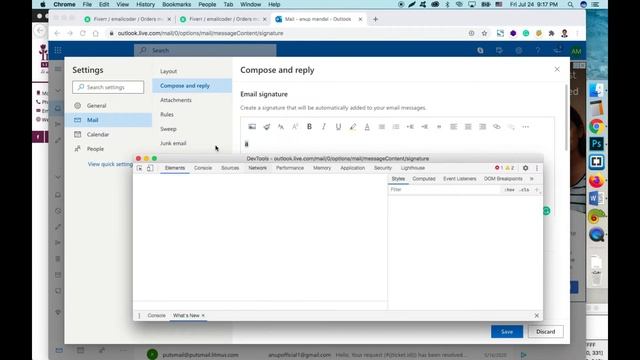Open Outlook app launcher grid
640x360 pixels.
coord(58,50)
